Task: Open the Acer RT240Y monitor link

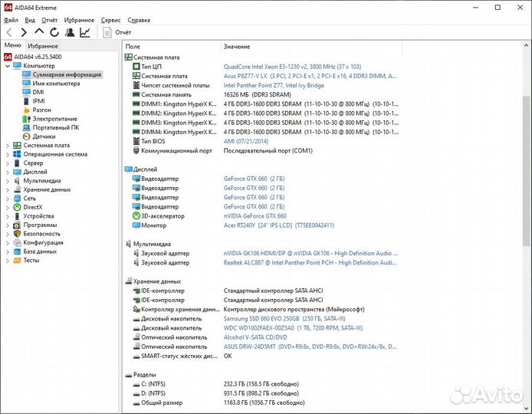Action: [x=278, y=225]
